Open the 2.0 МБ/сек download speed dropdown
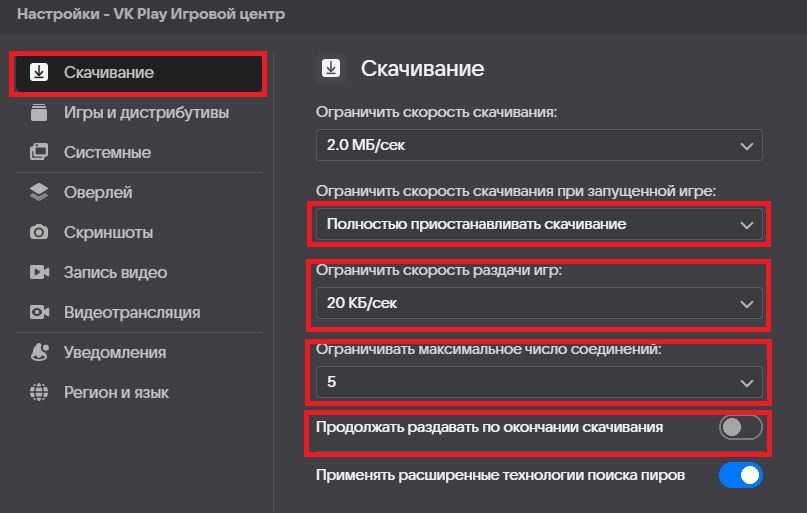The width and height of the screenshot is (807, 513). pyautogui.click(x=539, y=145)
